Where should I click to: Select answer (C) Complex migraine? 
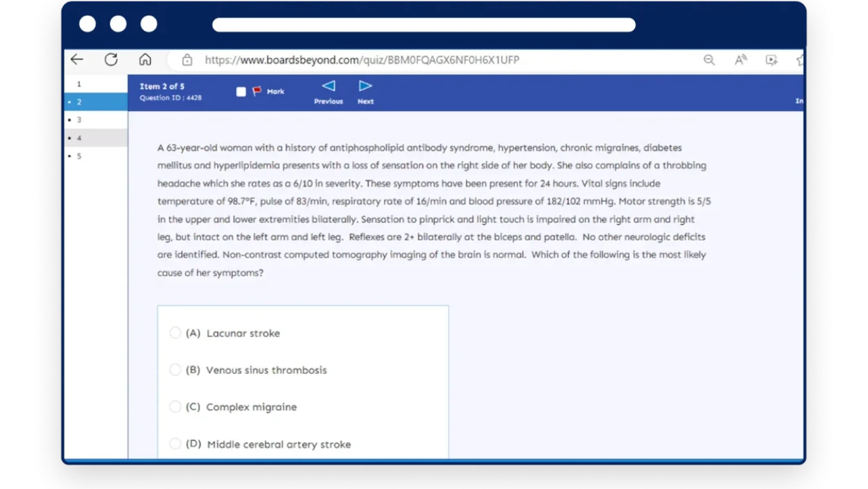[175, 406]
